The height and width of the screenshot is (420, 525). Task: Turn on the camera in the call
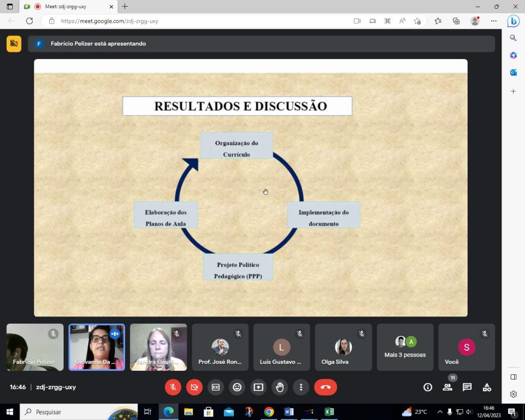194,387
